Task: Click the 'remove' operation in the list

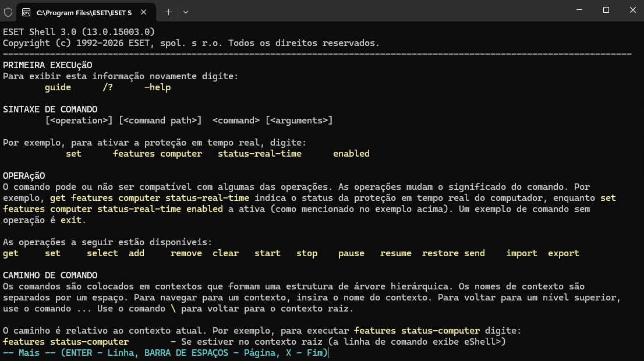Action: [186, 254]
